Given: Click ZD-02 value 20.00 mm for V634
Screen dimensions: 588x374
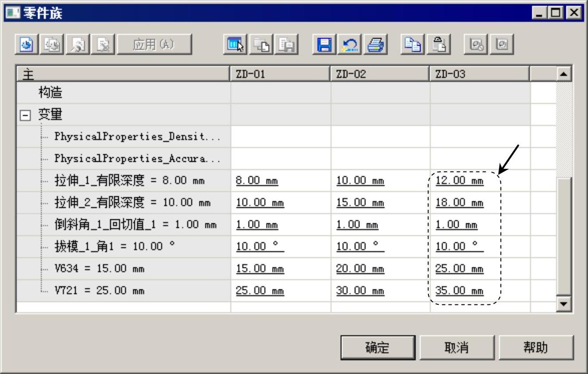Looking at the screenshot, I should (x=360, y=269).
